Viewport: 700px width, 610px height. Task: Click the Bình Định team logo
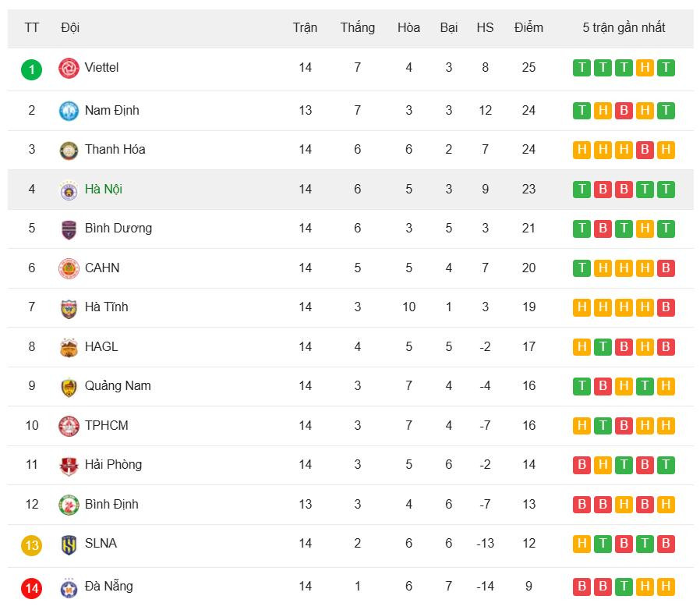[69, 505]
